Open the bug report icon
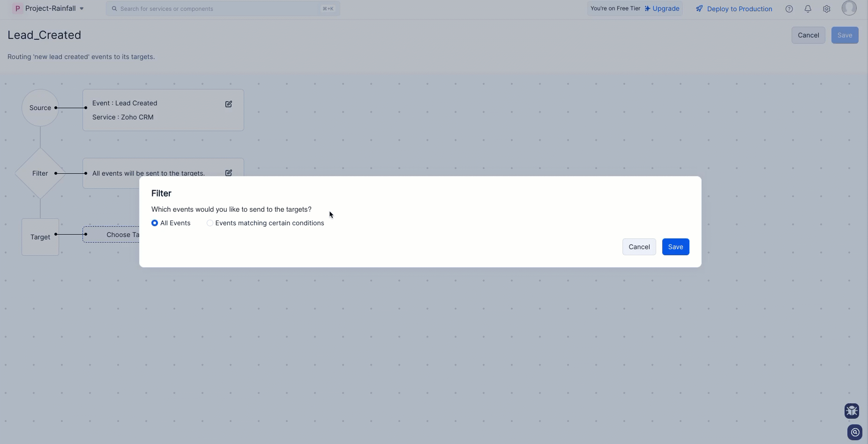Image resolution: width=868 pixels, height=444 pixels. 852,411
